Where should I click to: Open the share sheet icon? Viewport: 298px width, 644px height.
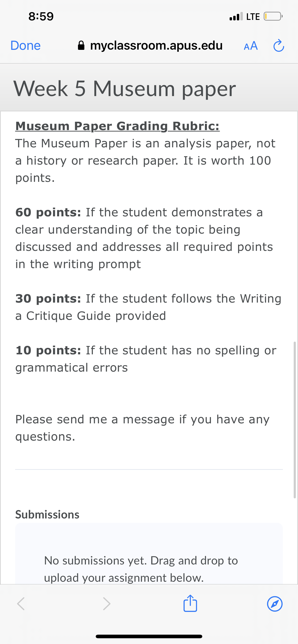tap(190, 603)
